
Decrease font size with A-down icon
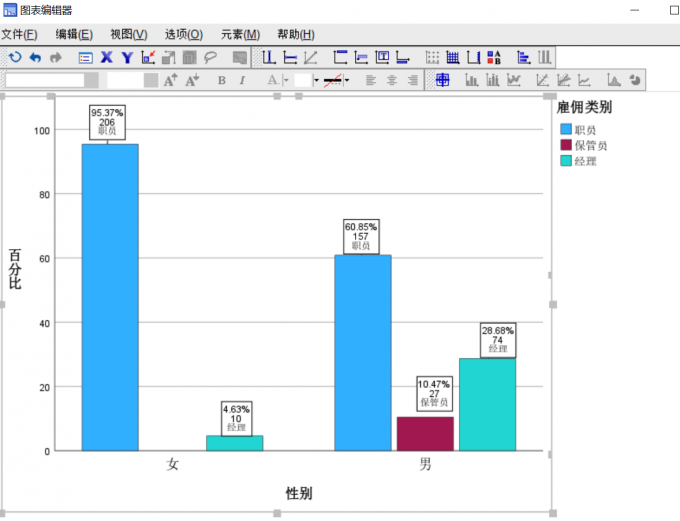tap(192, 80)
